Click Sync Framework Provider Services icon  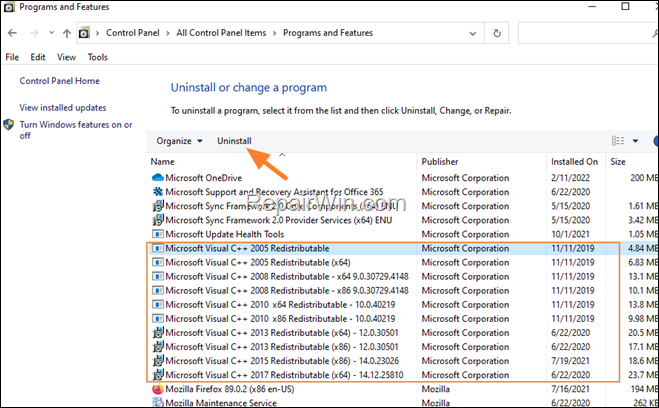[158, 220]
